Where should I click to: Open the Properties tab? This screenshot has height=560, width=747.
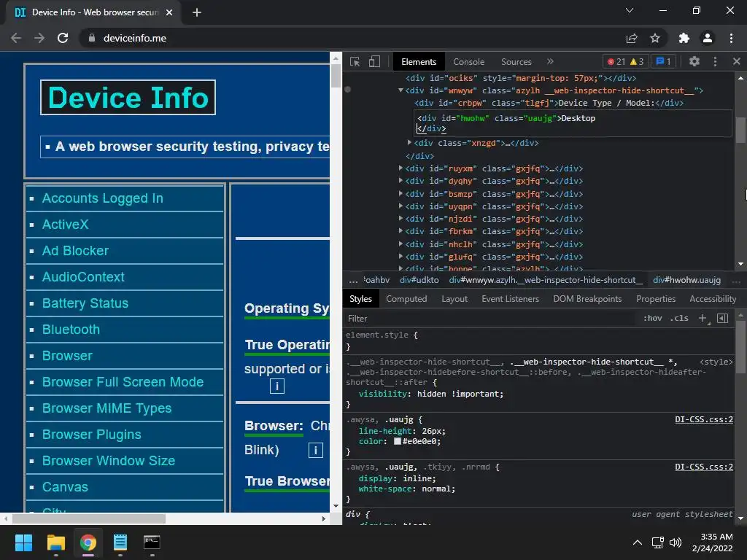click(656, 299)
